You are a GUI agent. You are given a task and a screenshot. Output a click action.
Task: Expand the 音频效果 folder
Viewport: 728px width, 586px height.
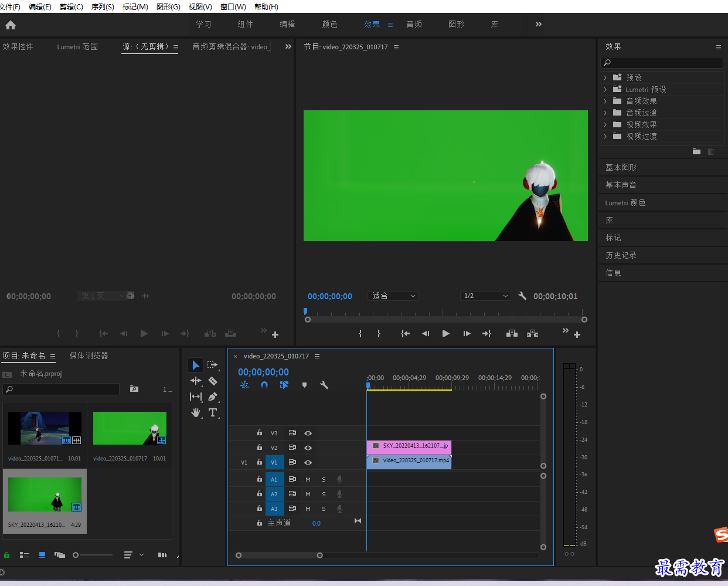pos(605,101)
